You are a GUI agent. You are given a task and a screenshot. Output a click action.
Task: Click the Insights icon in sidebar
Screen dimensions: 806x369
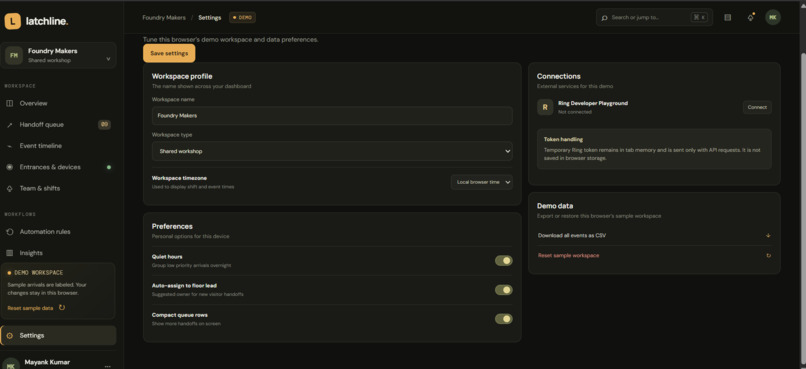click(9, 253)
